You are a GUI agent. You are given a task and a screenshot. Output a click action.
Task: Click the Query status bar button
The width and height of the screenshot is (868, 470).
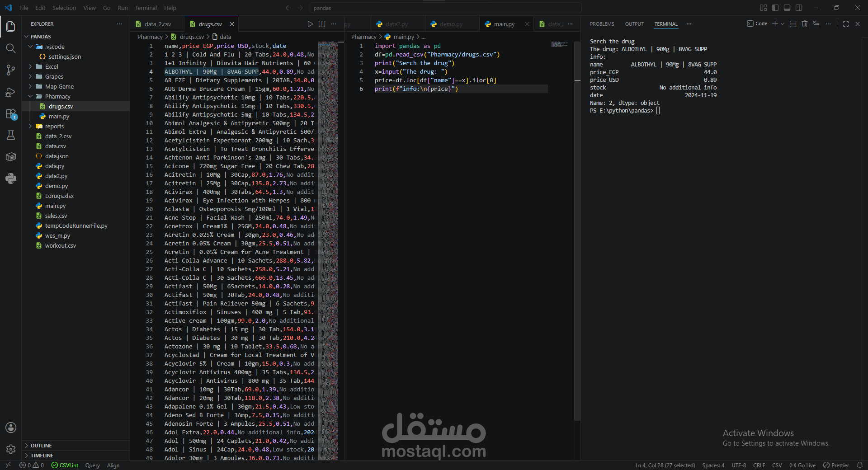click(x=92, y=465)
